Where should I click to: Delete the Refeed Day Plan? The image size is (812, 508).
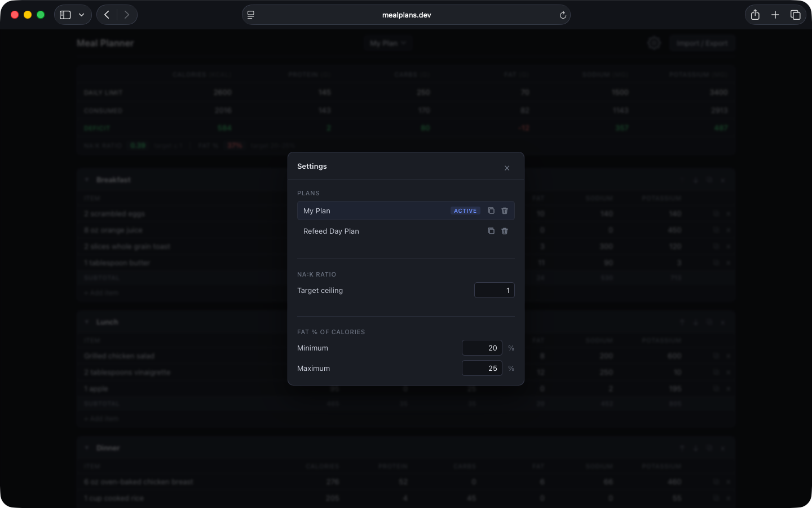pos(505,231)
